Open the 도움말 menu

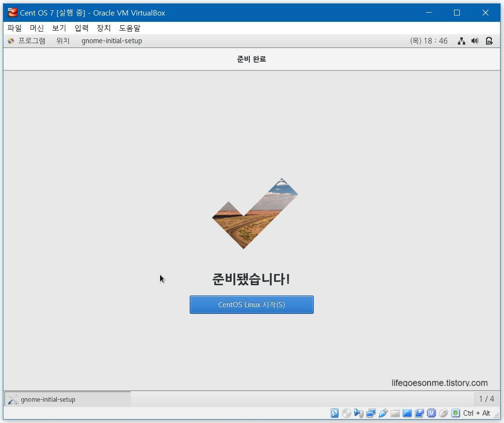[130, 28]
